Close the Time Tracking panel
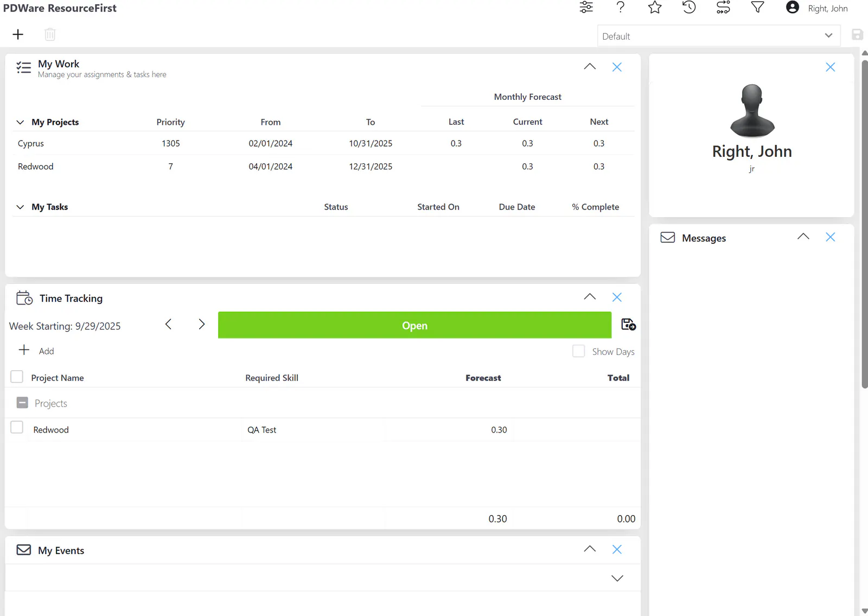This screenshot has height=616, width=868. tap(617, 297)
